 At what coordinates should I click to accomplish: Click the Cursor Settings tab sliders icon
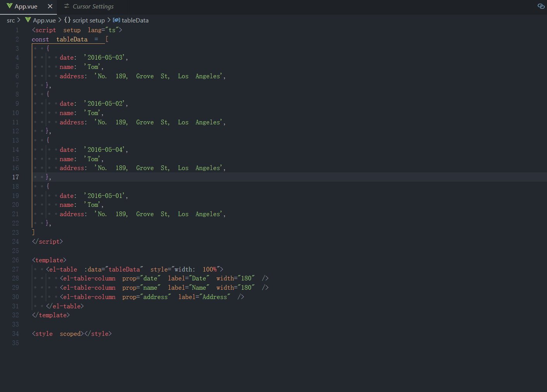coord(67,6)
